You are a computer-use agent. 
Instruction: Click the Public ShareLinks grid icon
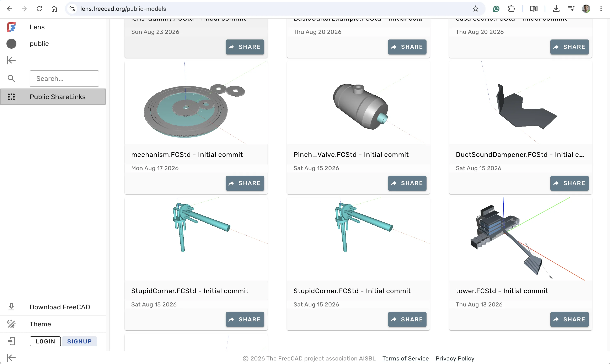11,97
